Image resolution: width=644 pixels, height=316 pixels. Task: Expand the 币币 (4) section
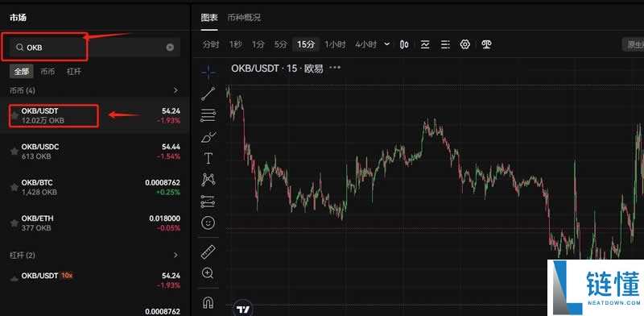tap(175, 90)
